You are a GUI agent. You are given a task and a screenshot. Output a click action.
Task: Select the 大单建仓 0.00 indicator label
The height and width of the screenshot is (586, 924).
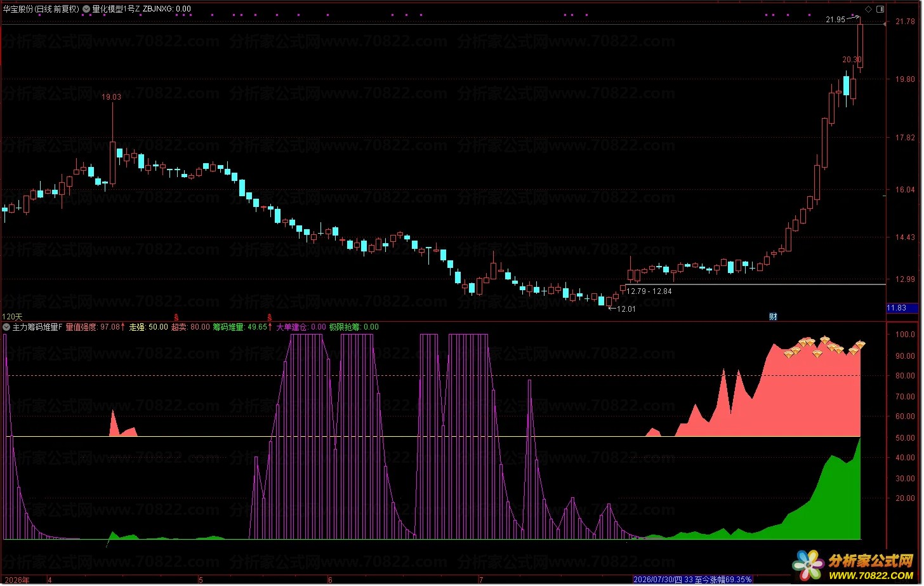coord(301,327)
